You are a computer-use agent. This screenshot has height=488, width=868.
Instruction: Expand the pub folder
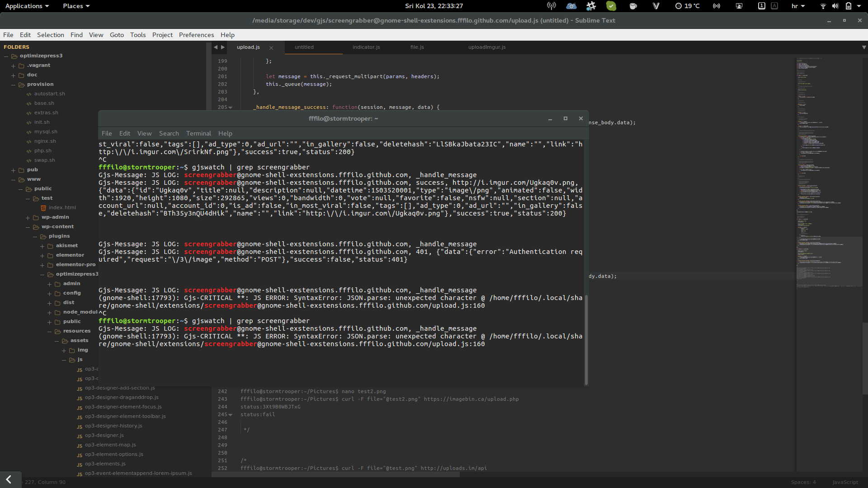[x=14, y=170]
